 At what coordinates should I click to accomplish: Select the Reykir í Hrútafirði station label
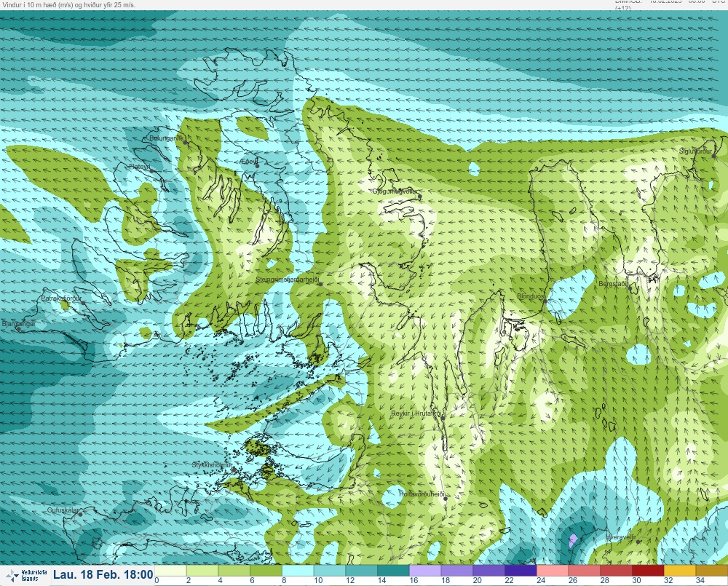tap(417, 413)
